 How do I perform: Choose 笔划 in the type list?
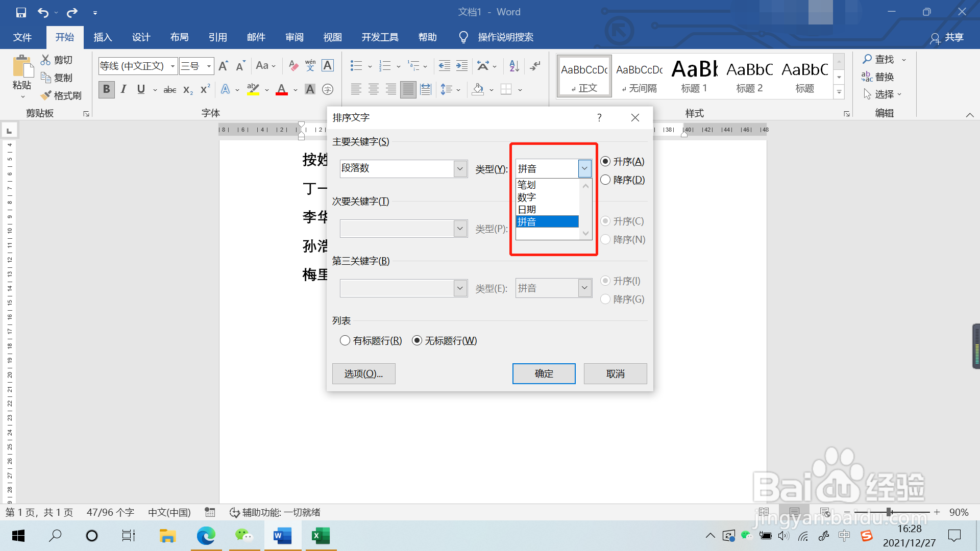point(527,185)
